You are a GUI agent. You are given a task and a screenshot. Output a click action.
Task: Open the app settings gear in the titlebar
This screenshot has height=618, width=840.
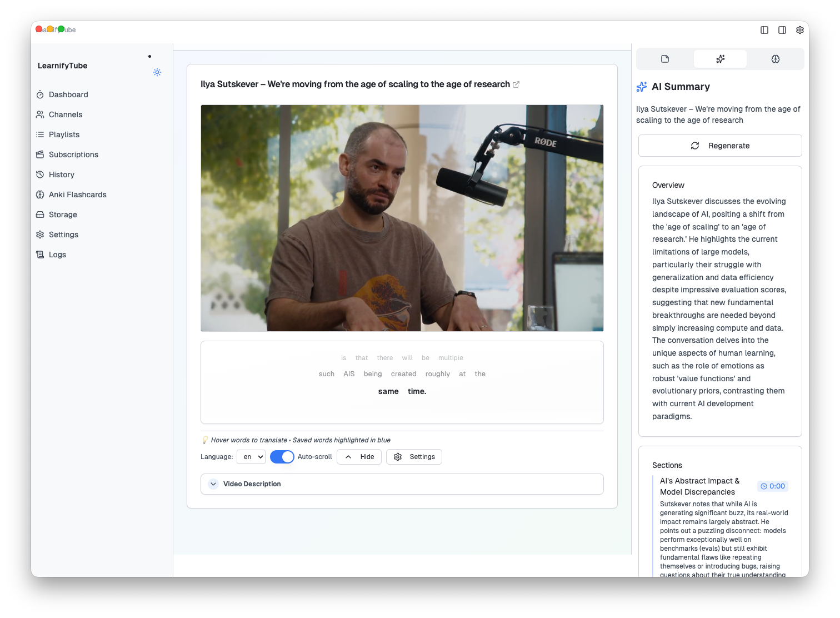pyautogui.click(x=800, y=30)
